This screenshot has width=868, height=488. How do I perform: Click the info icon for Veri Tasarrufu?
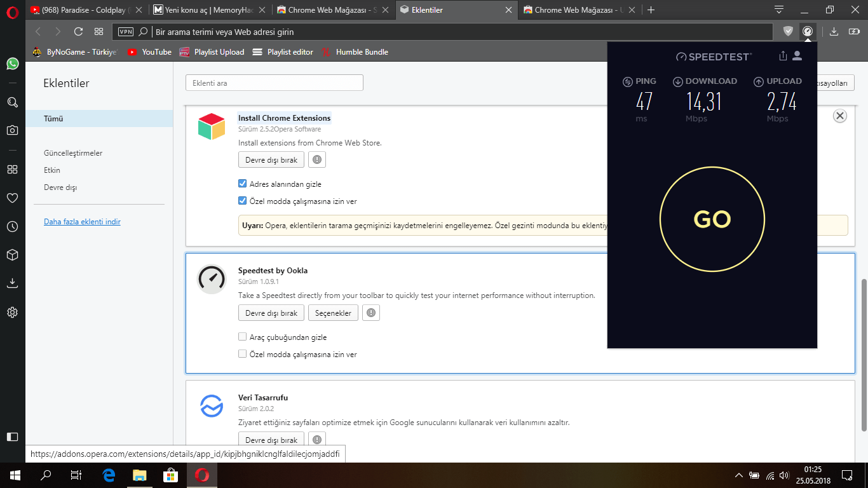click(x=317, y=440)
